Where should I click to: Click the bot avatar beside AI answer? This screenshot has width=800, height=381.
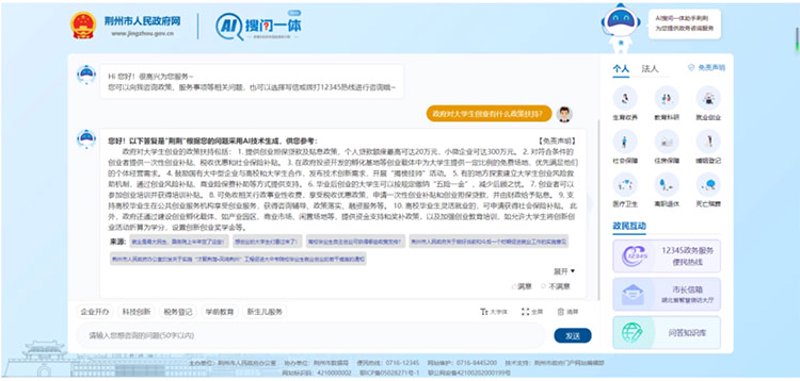86,139
